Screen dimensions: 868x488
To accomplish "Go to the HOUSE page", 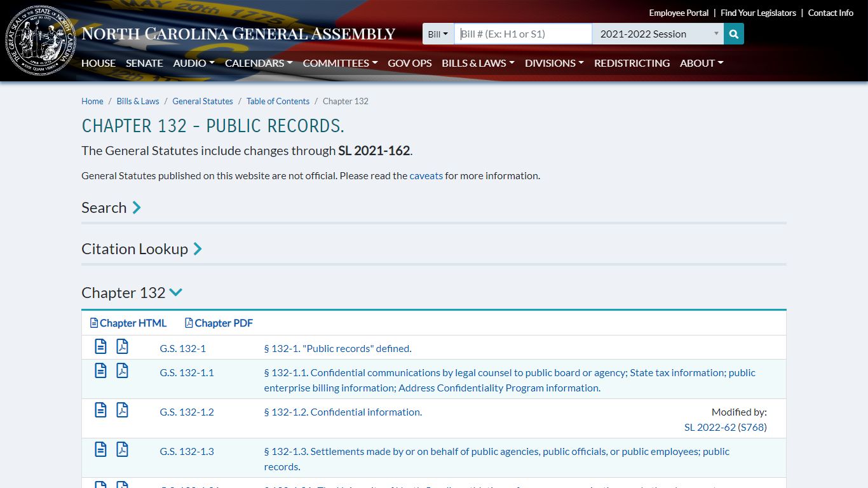I will click(x=98, y=63).
